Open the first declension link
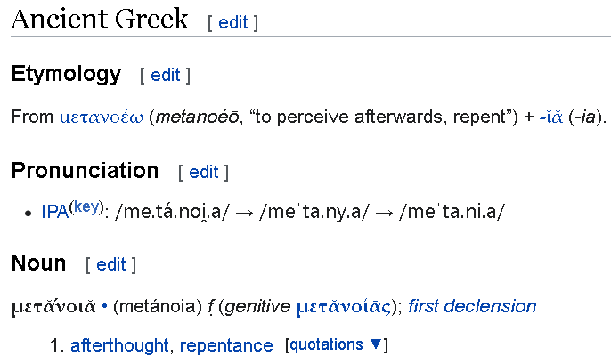 472,307
